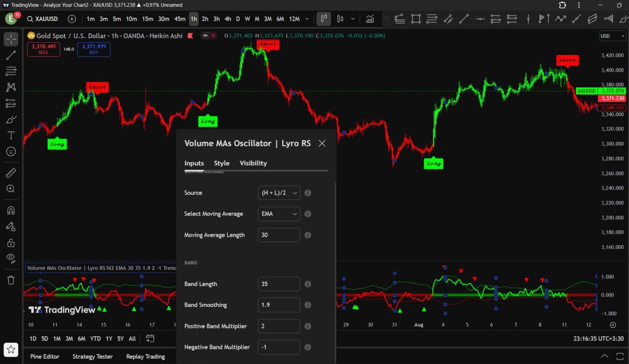The image size is (629, 364).
Task: Expand the timeframe list dropdown
Action: pyautogui.click(x=307, y=19)
